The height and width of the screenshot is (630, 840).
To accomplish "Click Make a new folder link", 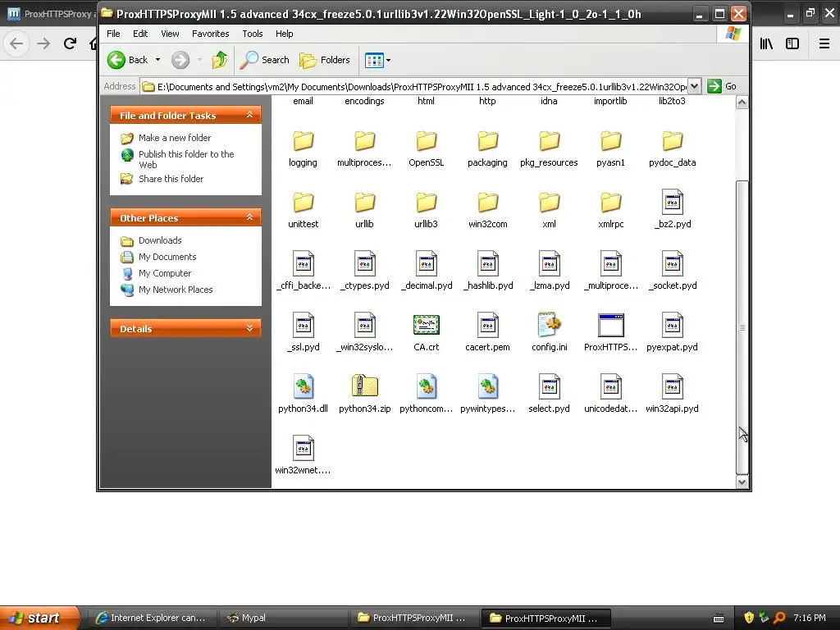I will [175, 138].
